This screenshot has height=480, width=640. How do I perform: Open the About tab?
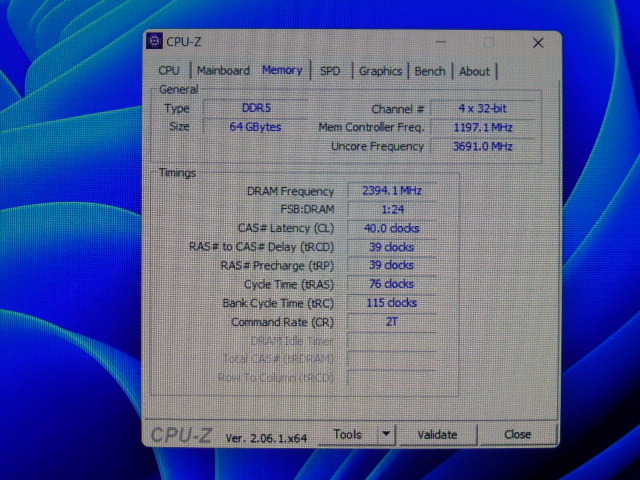[x=474, y=72]
